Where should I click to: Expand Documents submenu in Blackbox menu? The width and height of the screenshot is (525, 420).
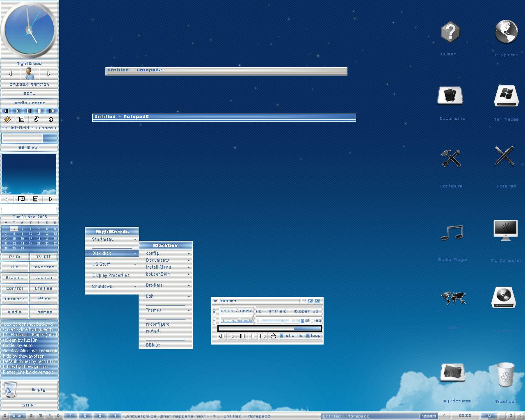pos(166,260)
